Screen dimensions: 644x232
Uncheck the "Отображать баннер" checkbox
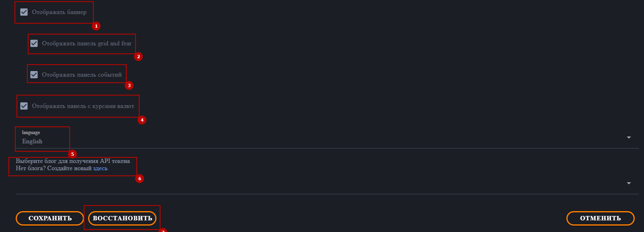coord(24,12)
